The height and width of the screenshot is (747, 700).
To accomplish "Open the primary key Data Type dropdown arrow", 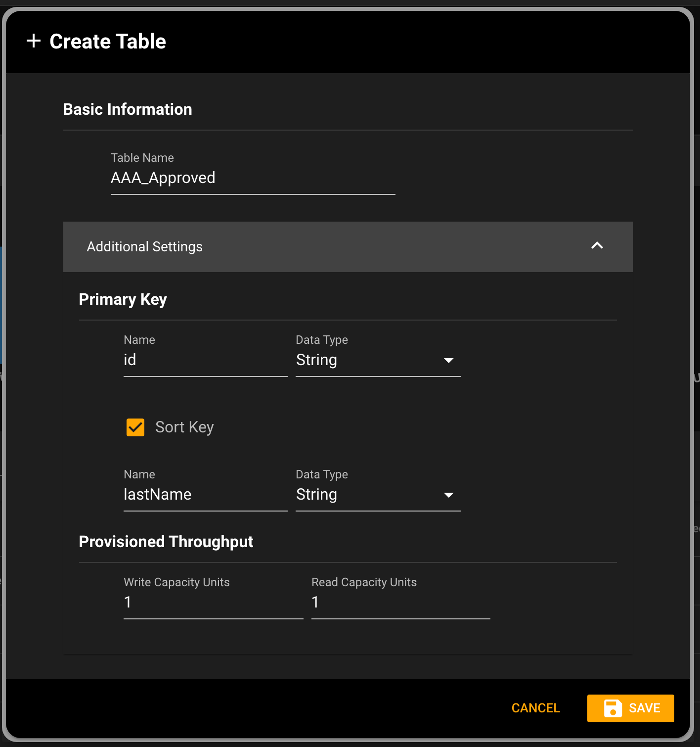I will tap(448, 360).
